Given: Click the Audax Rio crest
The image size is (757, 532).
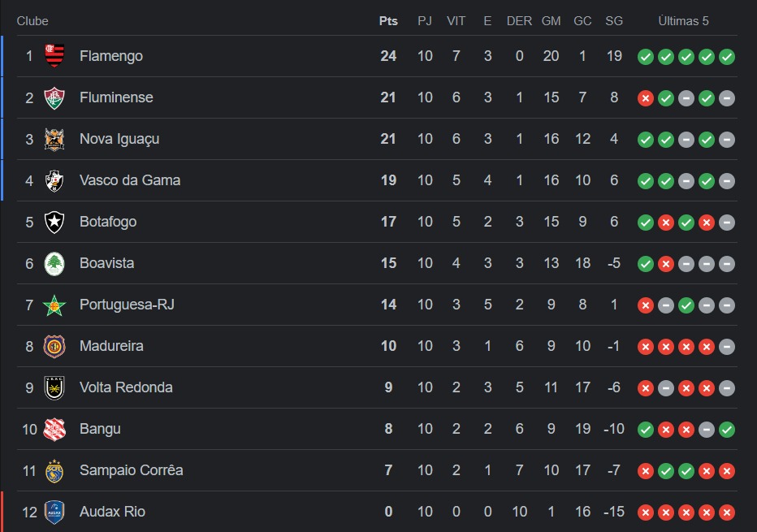Looking at the screenshot, I should (54, 513).
